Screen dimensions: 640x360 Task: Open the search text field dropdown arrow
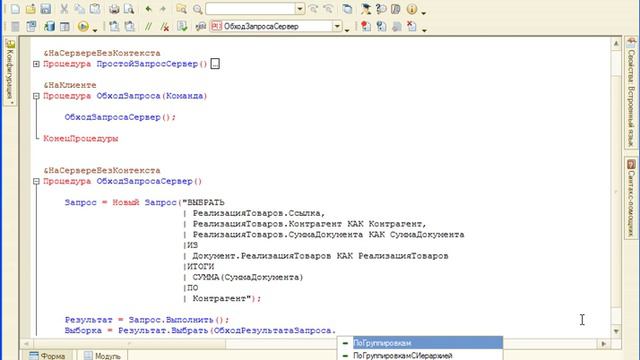300,9
